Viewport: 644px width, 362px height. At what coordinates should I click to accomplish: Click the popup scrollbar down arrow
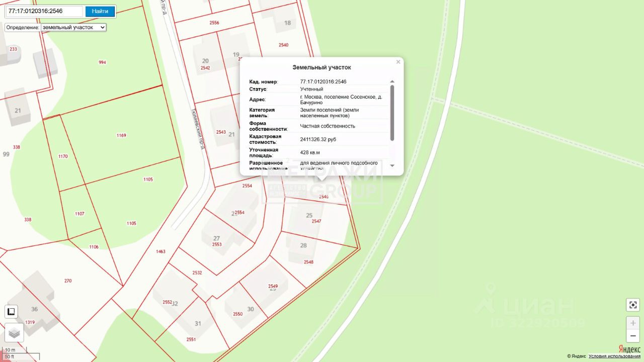392,165
